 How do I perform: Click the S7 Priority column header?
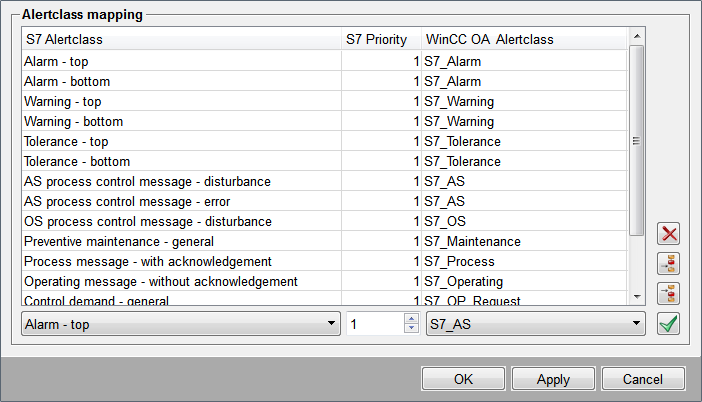click(381, 39)
